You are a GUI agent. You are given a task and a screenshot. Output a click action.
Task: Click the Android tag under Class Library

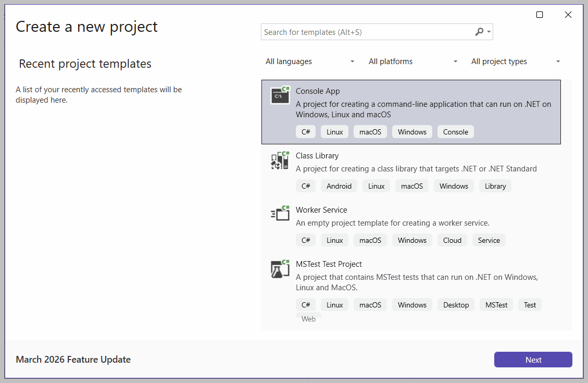coord(339,186)
